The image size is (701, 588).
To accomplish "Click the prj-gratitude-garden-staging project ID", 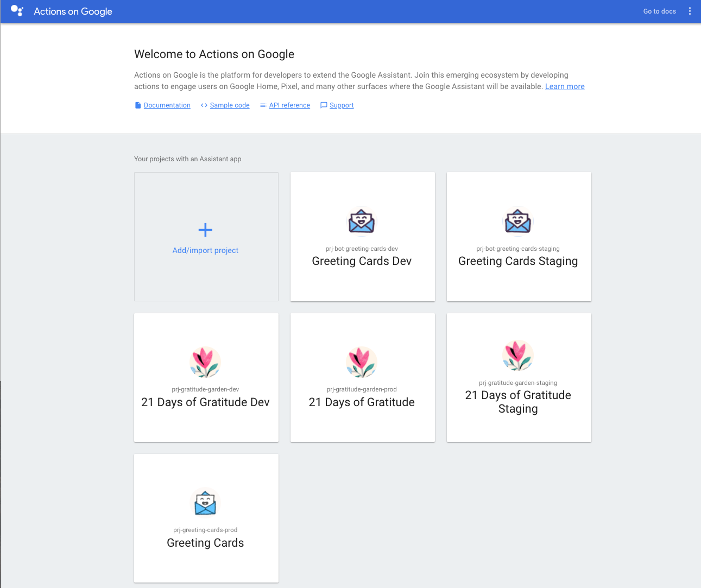I will tap(518, 383).
